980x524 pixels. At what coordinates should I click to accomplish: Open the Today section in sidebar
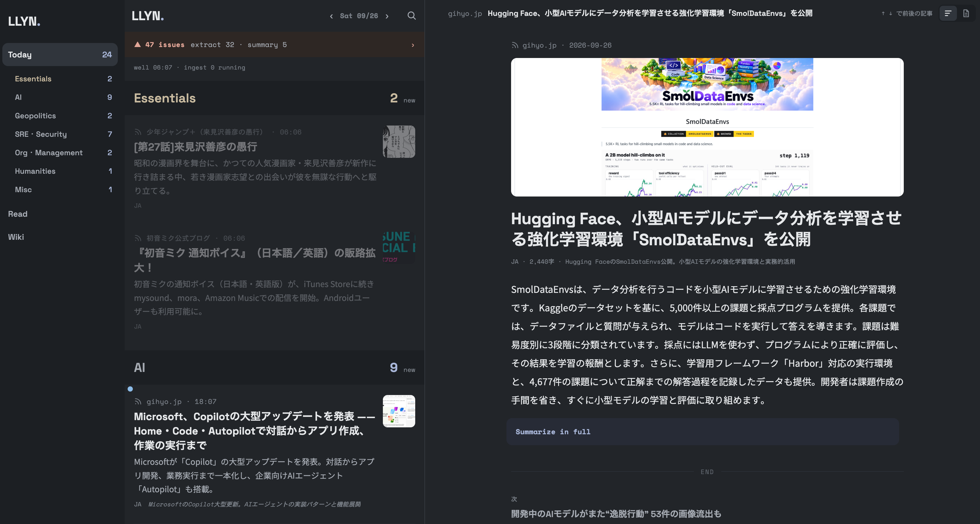60,54
